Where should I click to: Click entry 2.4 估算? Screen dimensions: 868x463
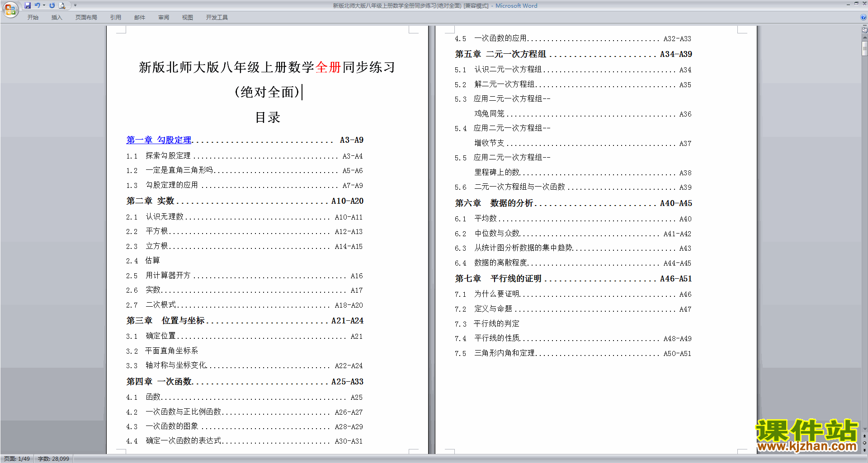[x=143, y=261]
